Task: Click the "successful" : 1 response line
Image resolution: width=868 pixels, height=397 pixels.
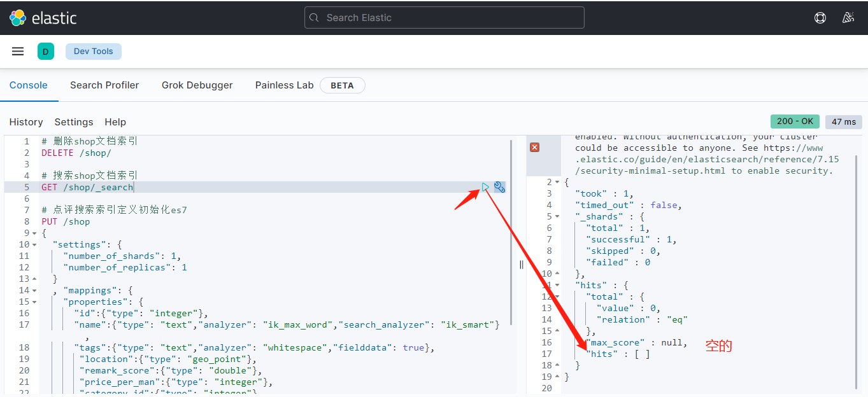Action: 631,239
